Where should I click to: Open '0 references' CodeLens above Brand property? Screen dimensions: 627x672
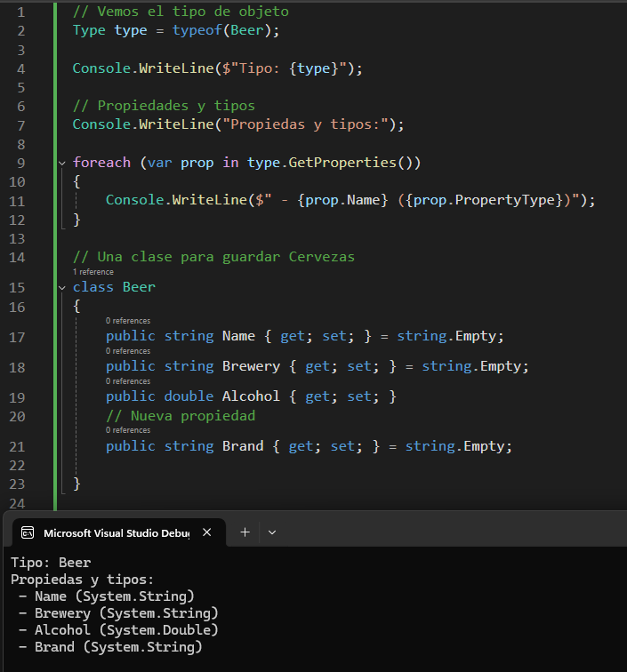pos(128,430)
